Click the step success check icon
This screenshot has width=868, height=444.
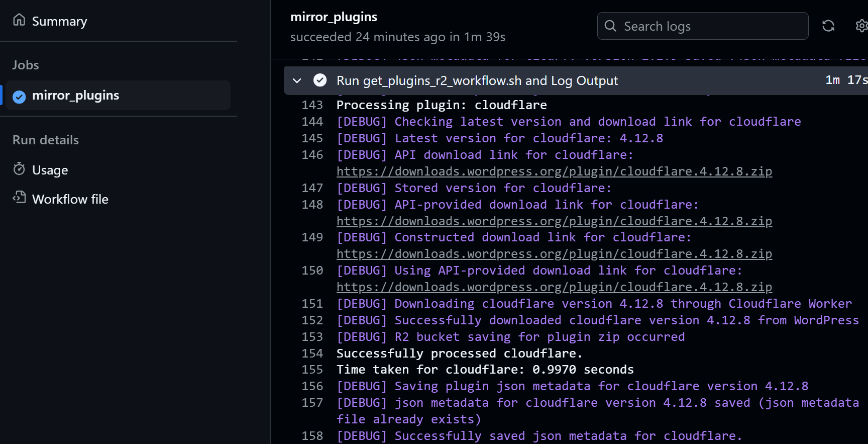[x=320, y=80]
